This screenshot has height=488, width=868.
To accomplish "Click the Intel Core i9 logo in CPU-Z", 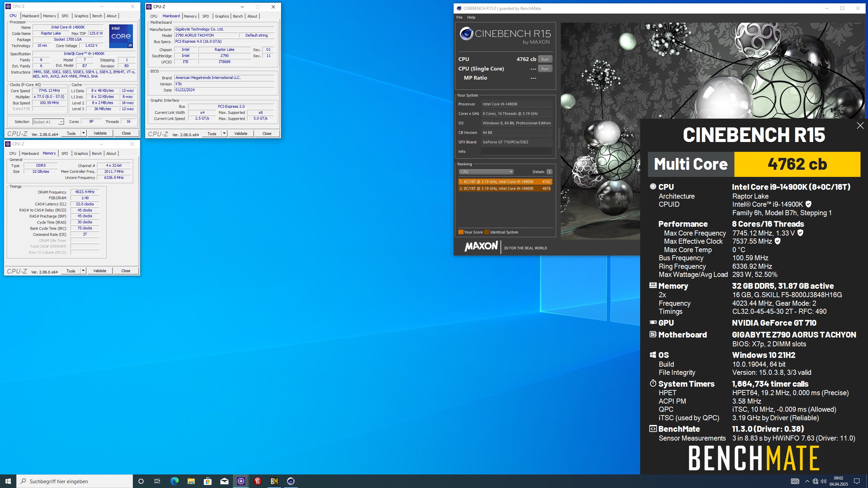I will [x=121, y=36].
